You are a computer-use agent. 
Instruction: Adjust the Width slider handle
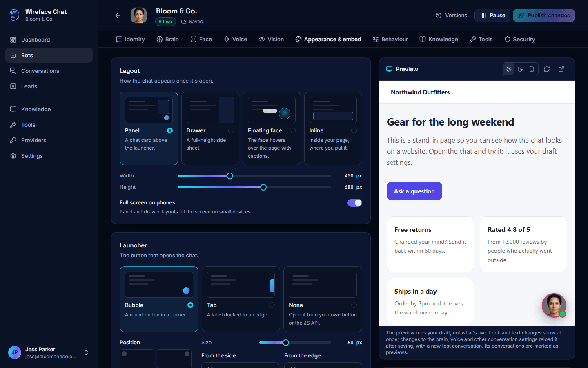pyautogui.click(x=230, y=176)
